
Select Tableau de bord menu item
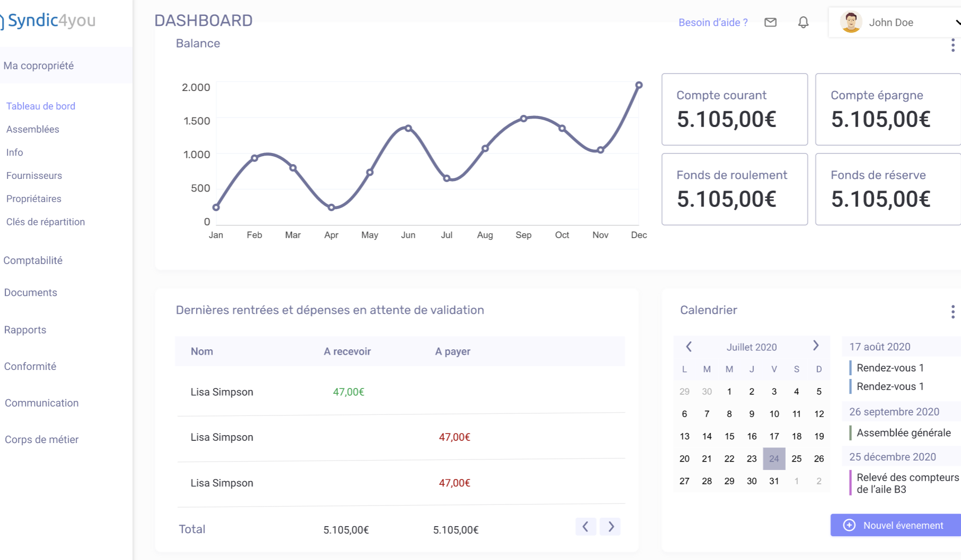click(41, 106)
